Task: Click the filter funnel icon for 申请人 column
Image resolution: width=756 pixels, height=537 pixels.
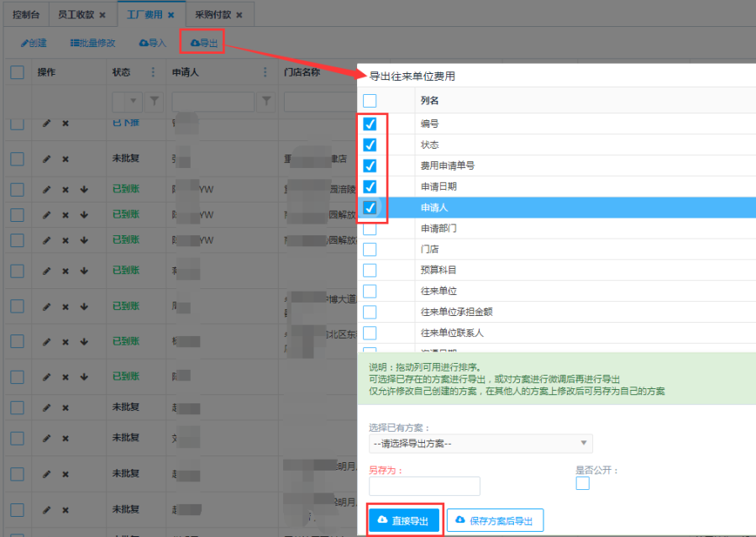Action: (x=266, y=102)
